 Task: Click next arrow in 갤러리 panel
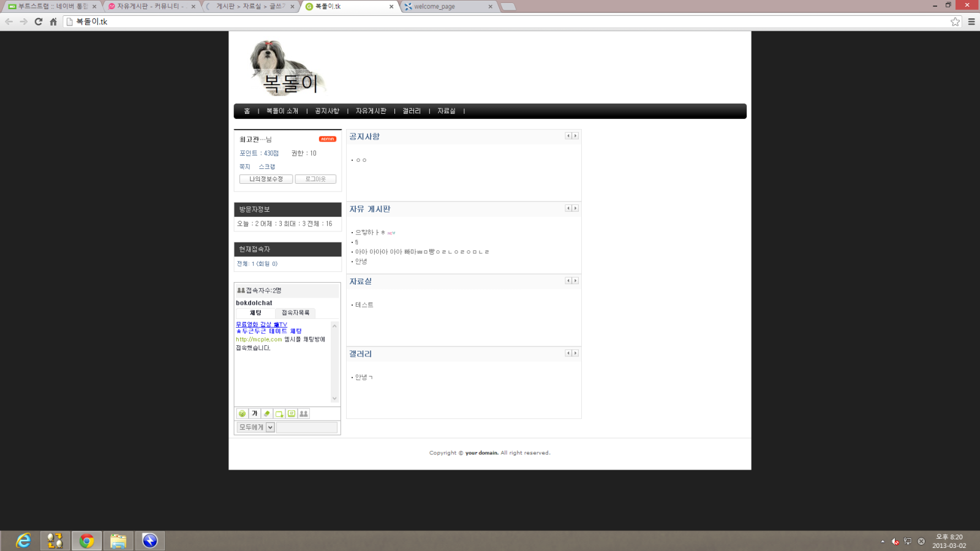575,353
